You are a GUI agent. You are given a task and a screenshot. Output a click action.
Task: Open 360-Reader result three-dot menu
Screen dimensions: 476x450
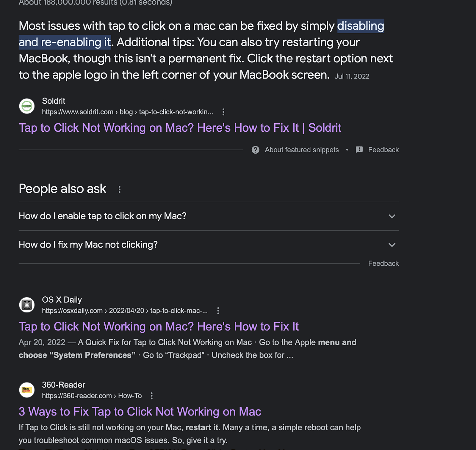tap(152, 396)
